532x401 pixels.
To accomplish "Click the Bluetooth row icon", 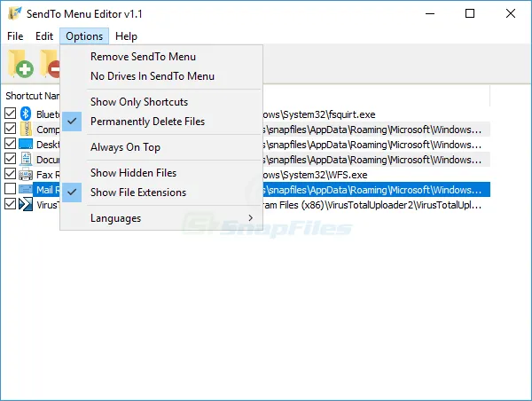I will click(26, 114).
